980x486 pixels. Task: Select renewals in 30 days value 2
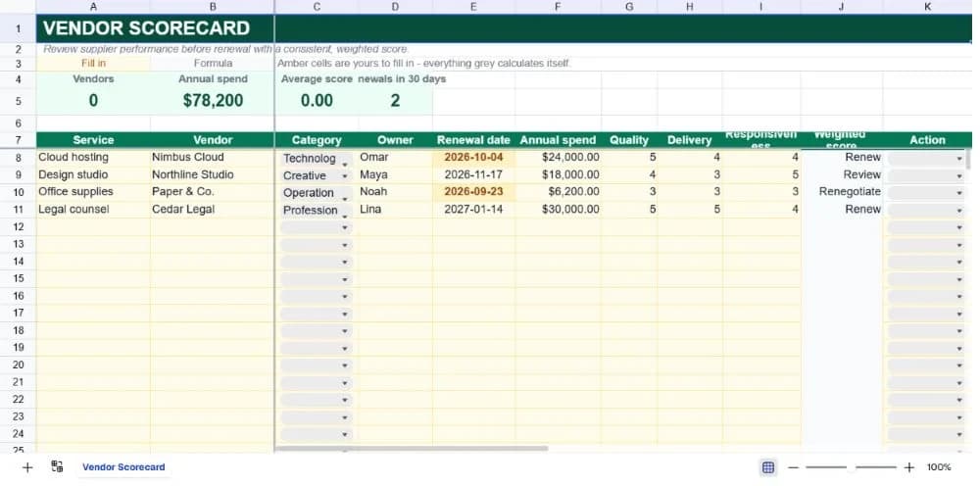[x=395, y=101]
